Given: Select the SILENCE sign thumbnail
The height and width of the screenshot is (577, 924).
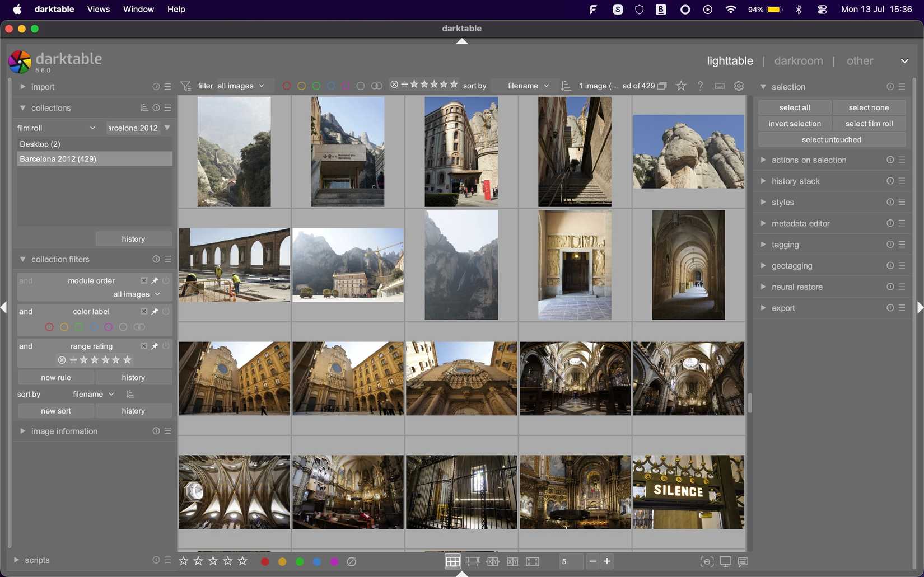Looking at the screenshot, I should click(689, 492).
